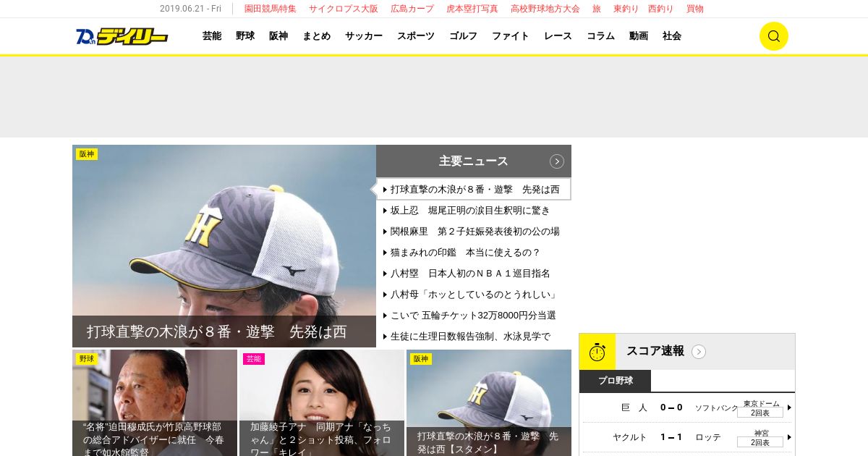
Task: Open headline 生徒に生理日数報告強制、水泳見学で
Action: pos(470,337)
